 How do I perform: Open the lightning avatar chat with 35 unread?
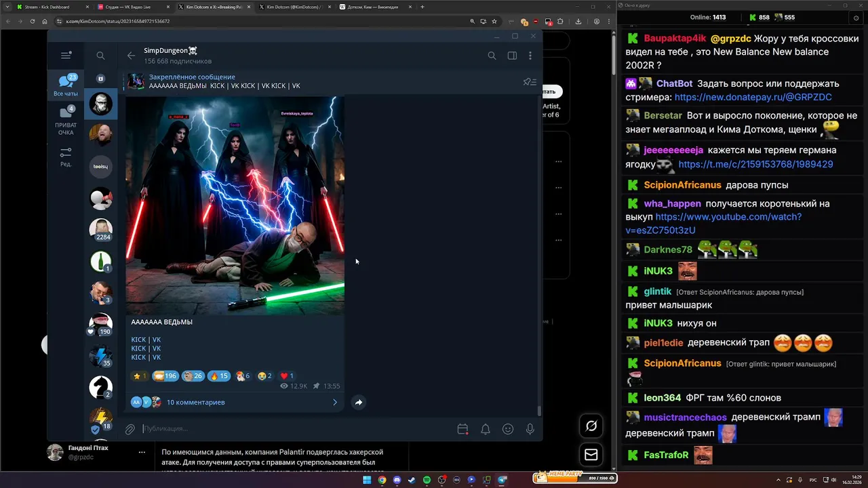pos(100,356)
